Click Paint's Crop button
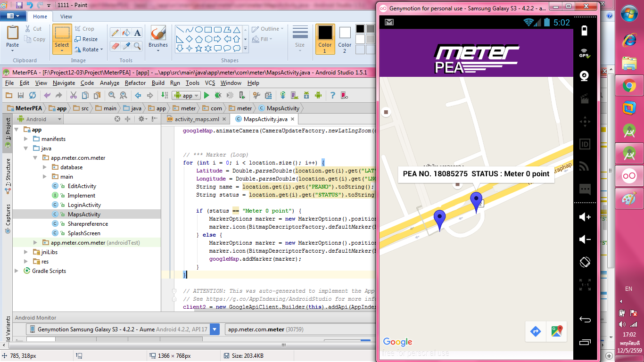Viewport: 644px width, 362px height. coord(84,29)
